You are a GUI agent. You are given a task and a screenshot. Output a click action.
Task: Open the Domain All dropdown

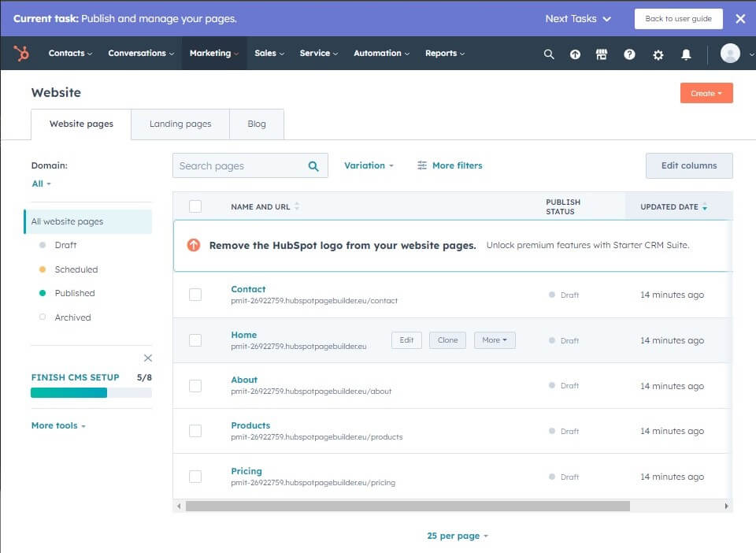[x=41, y=184]
